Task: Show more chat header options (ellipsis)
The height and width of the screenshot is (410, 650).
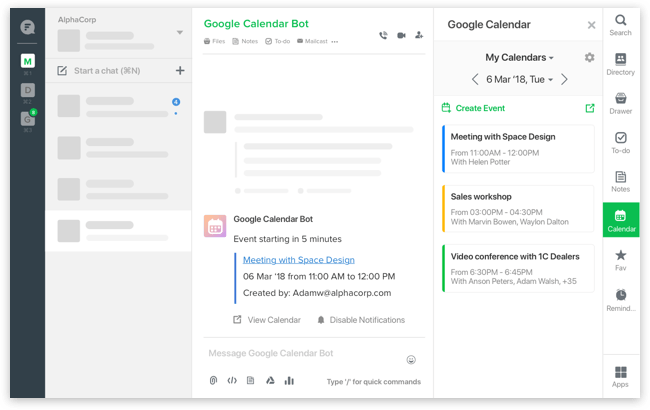Action: tap(335, 41)
